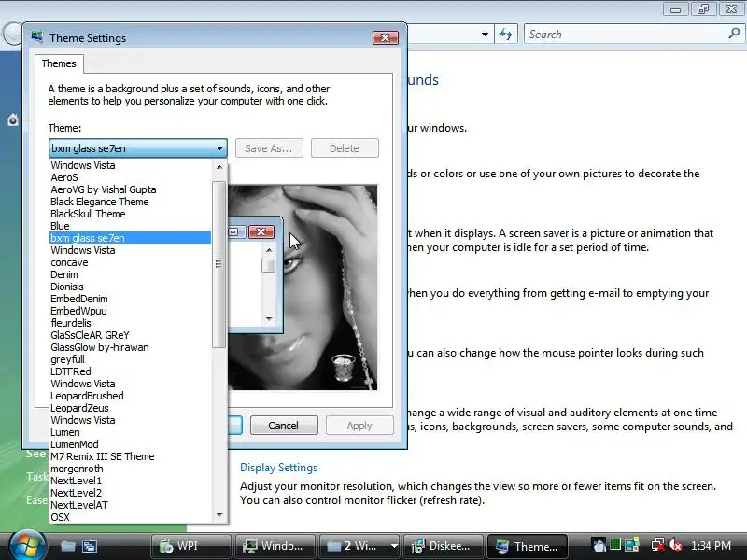
Task: Click the Cancel button
Action: tap(284, 426)
